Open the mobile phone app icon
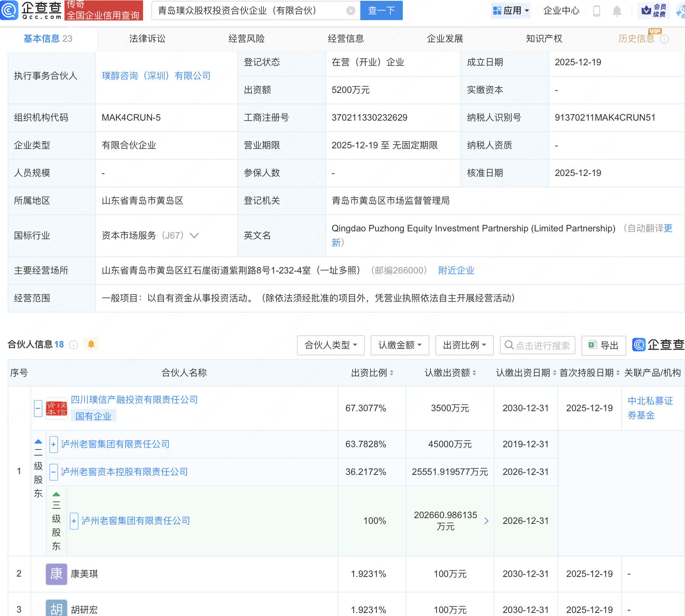The image size is (685, 616). [x=596, y=11]
